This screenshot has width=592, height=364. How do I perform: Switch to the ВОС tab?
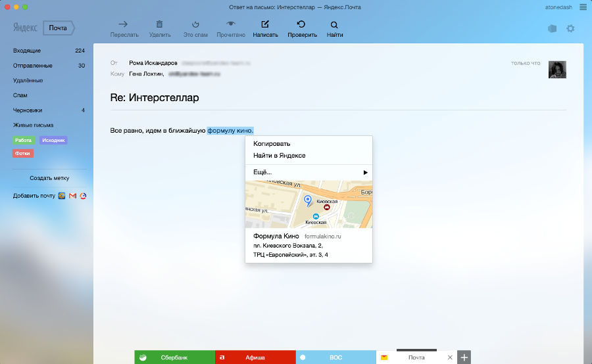(335, 357)
